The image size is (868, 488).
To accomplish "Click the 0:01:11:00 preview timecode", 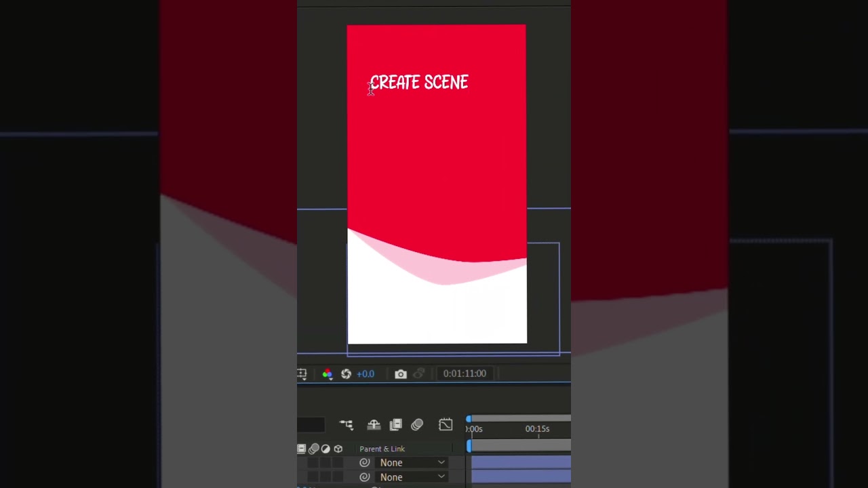I will tap(465, 373).
